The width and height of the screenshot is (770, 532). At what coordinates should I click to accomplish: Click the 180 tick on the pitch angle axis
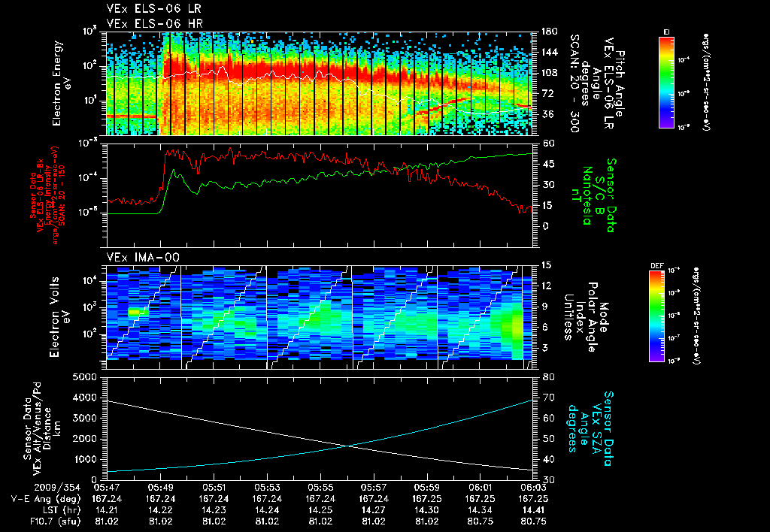[550, 32]
